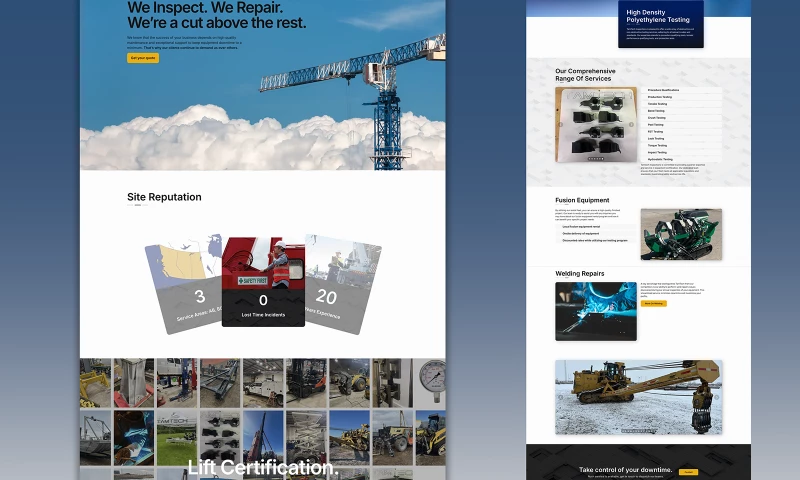Click the 'Fusion Equipment' heading

point(582,200)
